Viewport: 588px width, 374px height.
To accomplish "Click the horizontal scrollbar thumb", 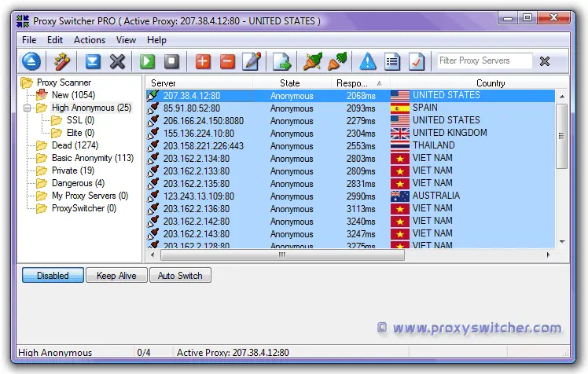I will [x=282, y=255].
